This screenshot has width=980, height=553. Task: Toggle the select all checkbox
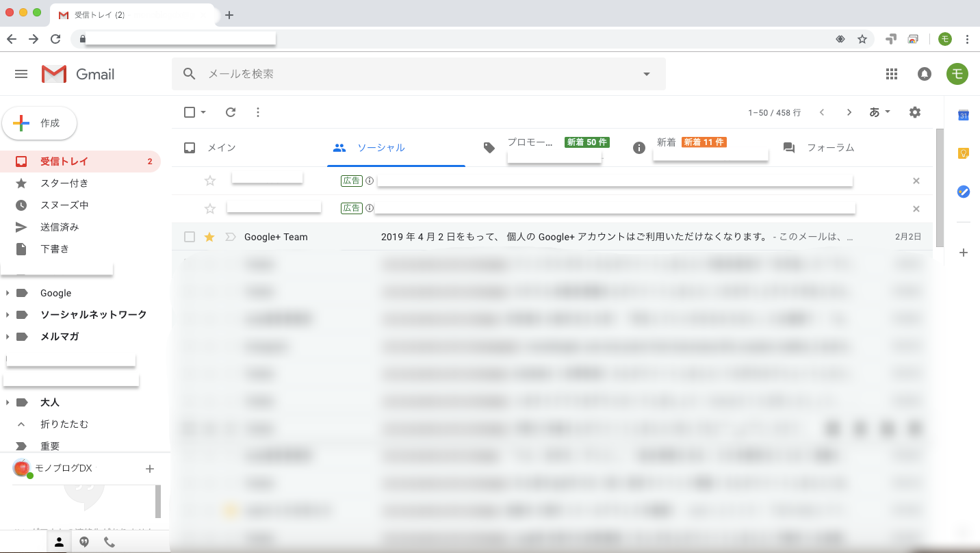(x=190, y=112)
